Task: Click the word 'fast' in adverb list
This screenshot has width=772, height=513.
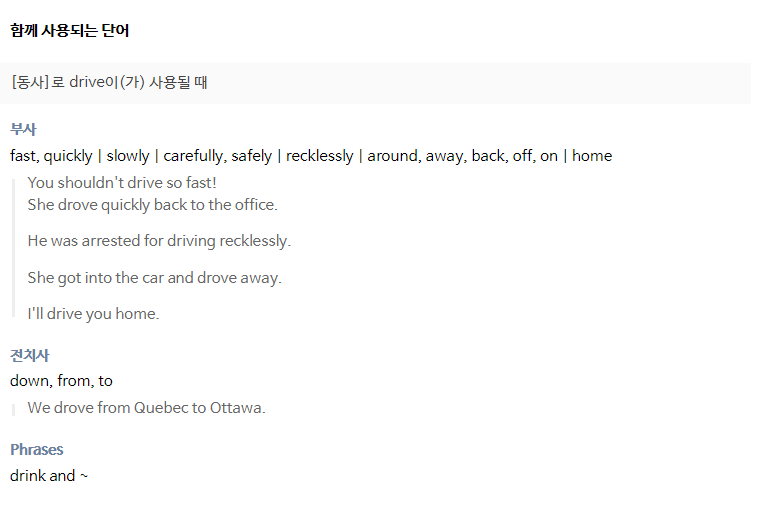Action: 23,156
